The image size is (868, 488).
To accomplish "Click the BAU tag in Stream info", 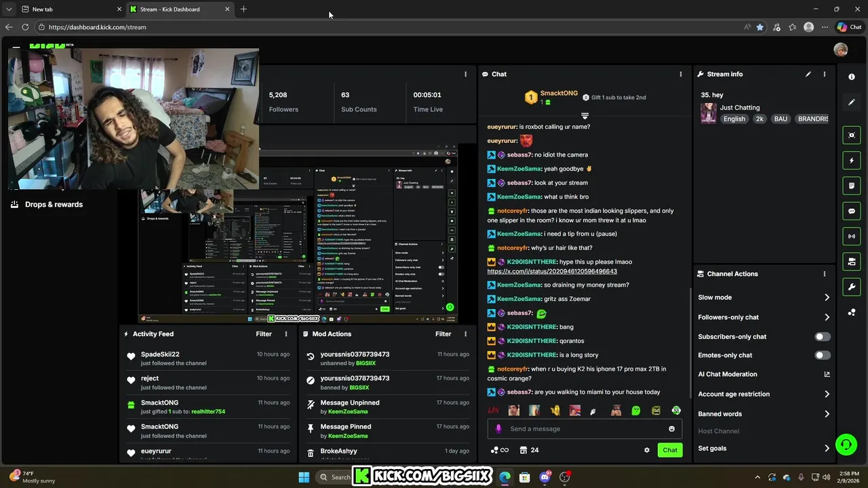I will click(781, 119).
